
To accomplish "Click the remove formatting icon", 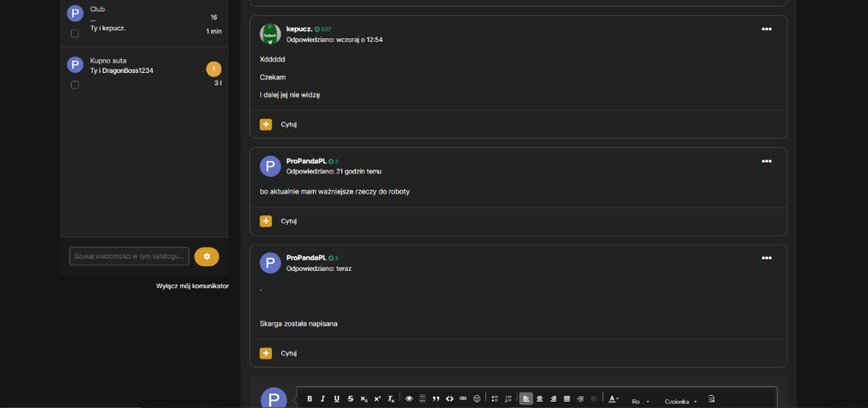I will click(x=391, y=398).
